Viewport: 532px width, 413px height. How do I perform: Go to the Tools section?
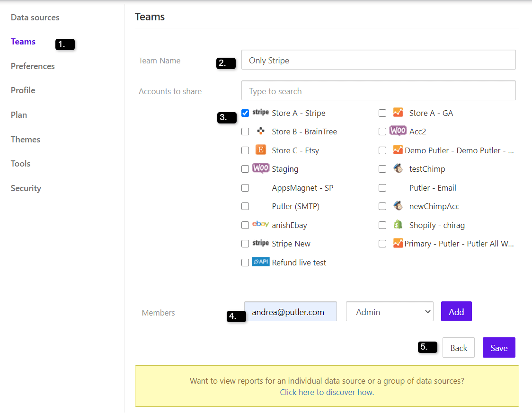point(20,163)
